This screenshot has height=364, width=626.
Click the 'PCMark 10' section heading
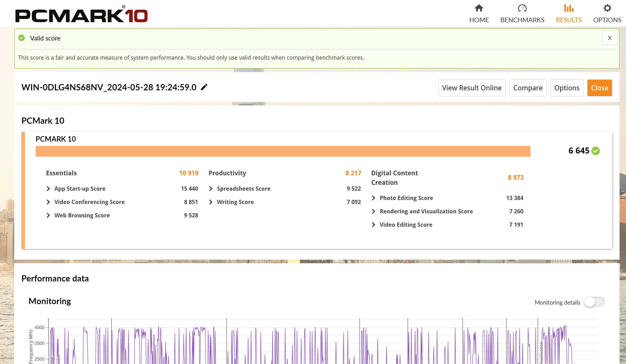point(43,121)
